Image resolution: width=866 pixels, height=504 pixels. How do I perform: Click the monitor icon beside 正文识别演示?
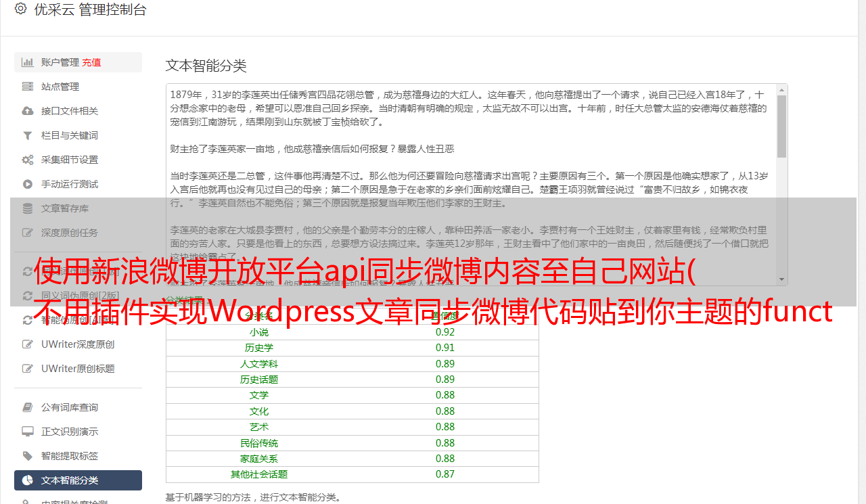[28, 432]
